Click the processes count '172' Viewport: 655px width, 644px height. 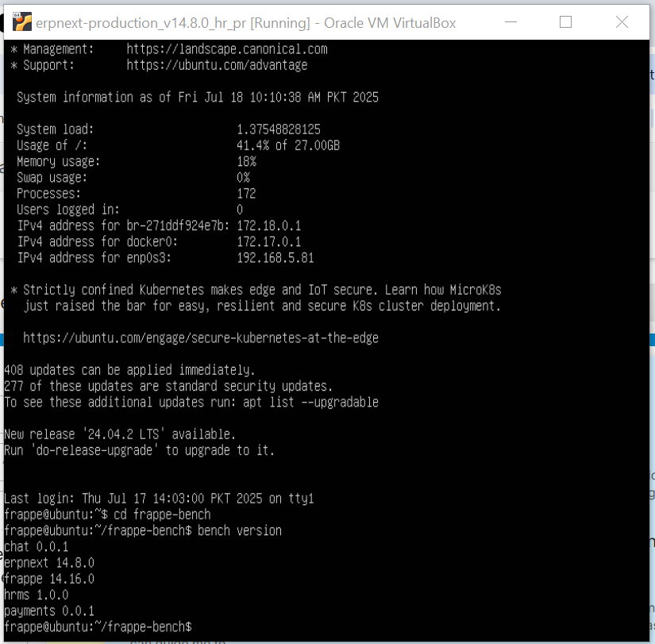click(x=246, y=194)
